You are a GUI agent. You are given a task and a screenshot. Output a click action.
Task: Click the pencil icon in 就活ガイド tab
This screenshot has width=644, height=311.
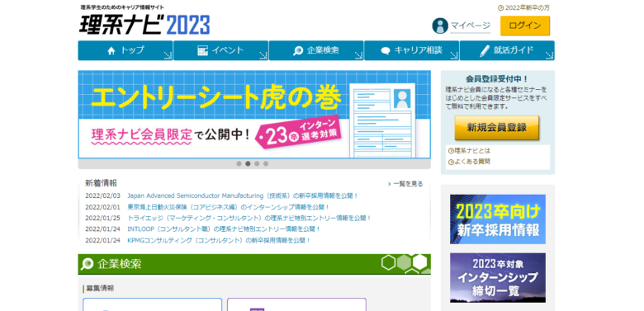click(x=485, y=51)
